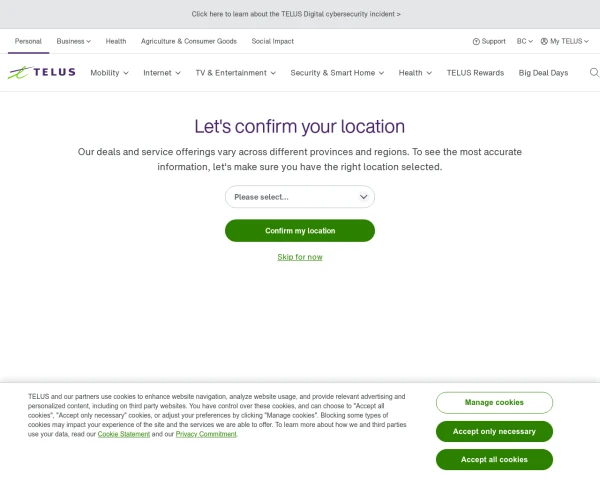Open the cybersecurity incident banner

296,14
